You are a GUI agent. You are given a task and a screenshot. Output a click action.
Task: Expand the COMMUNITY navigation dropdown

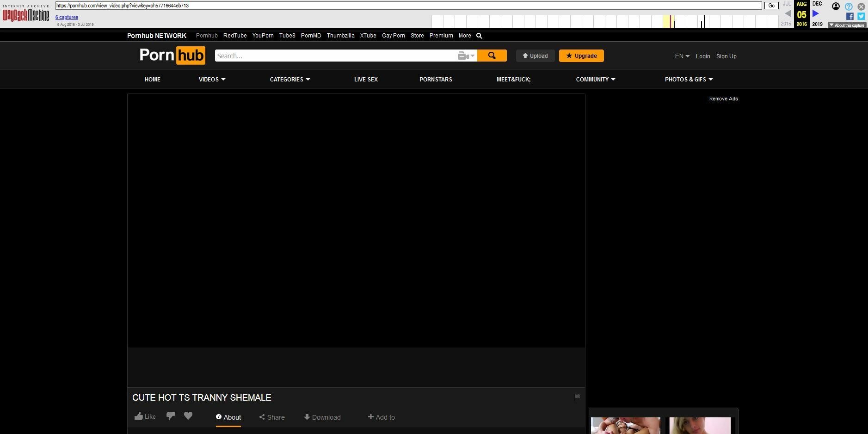coord(596,80)
